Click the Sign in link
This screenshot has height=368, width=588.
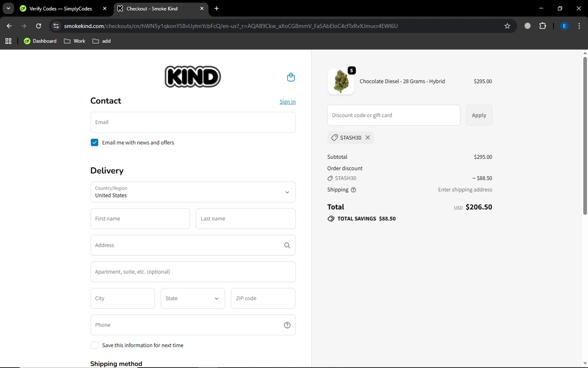point(287,102)
